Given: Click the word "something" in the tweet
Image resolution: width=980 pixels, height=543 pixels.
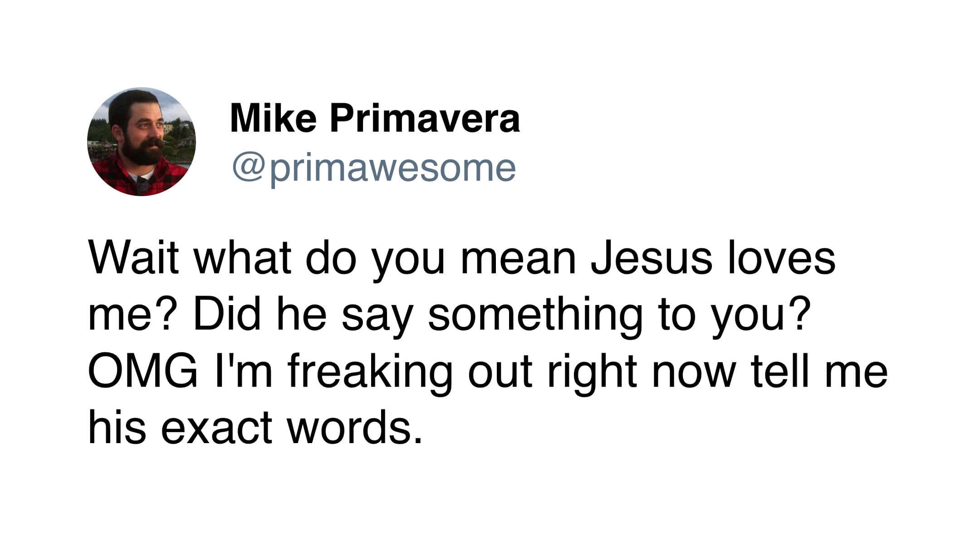Looking at the screenshot, I should pyautogui.click(x=535, y=317).
